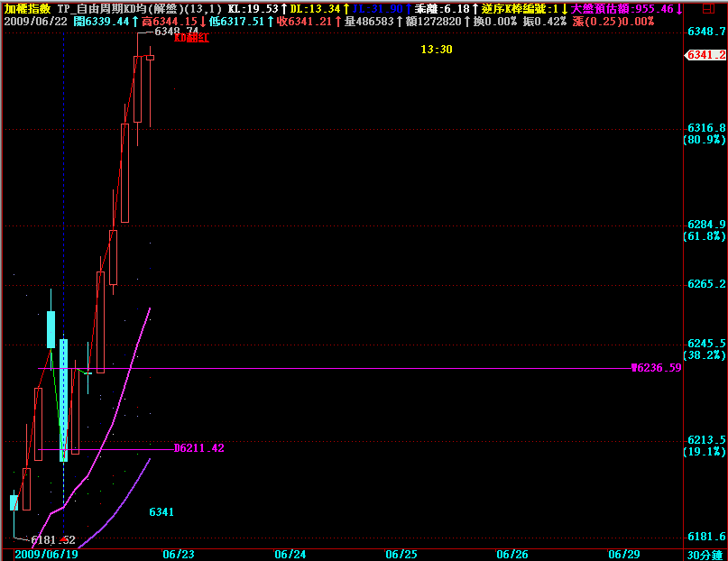
Task: Click the 61.8% retracement level on price axis
Action: [705, 236]
